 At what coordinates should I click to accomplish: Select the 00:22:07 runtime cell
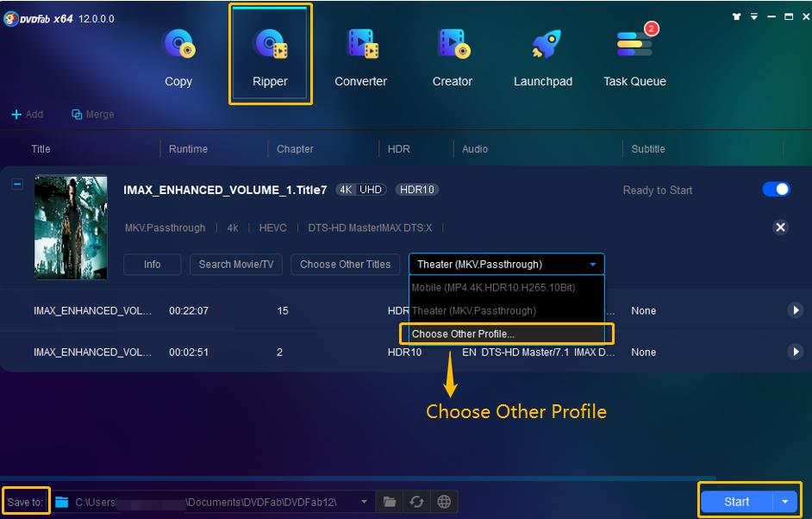[189, 310]
